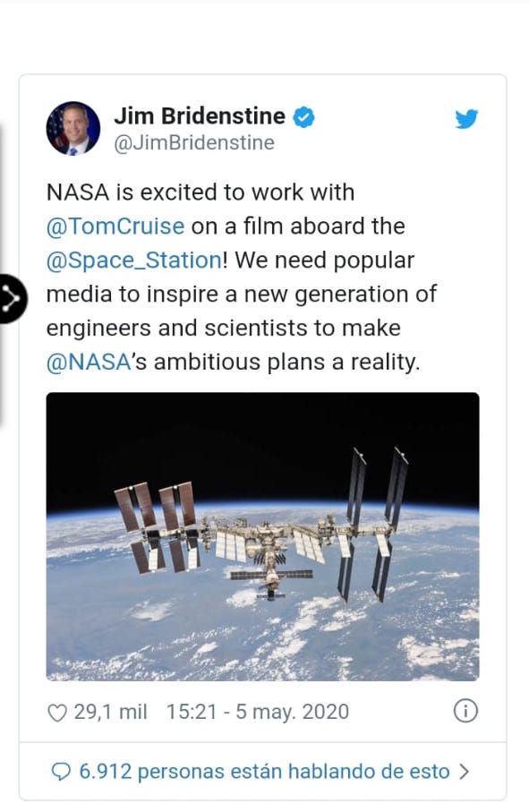Screen dimensions: 529x812
Task: Open the @TomCruise mention link
Action: 115,227
